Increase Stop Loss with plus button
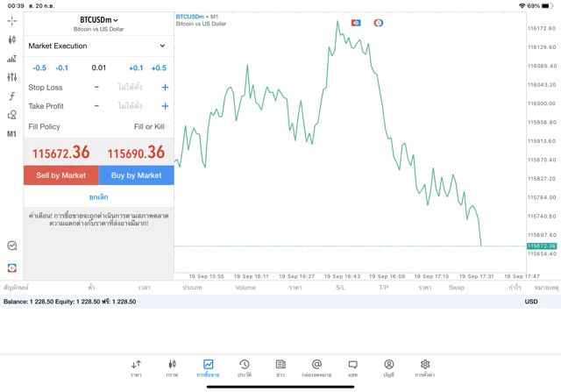Screen dimensions: 561x392 (x=165, y=88)
